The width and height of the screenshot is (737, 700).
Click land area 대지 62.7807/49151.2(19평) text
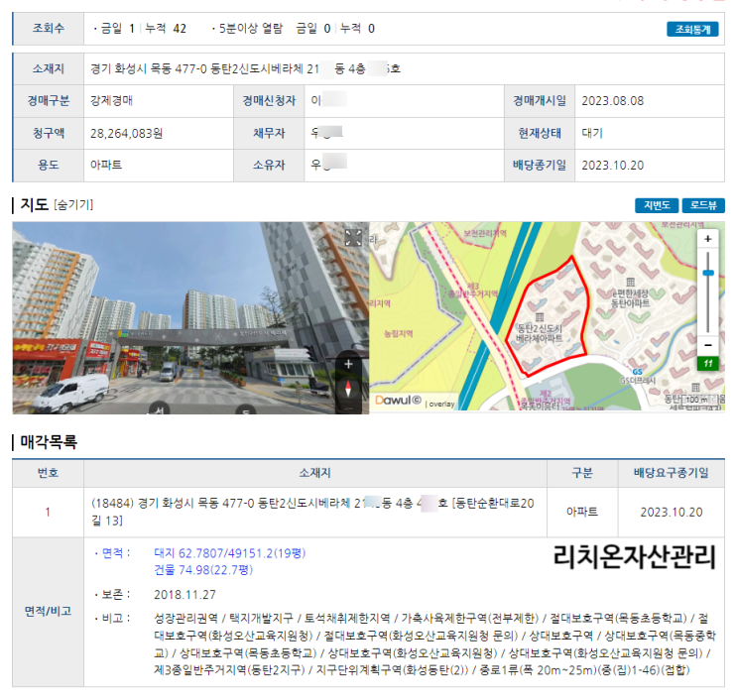(230, 553)
